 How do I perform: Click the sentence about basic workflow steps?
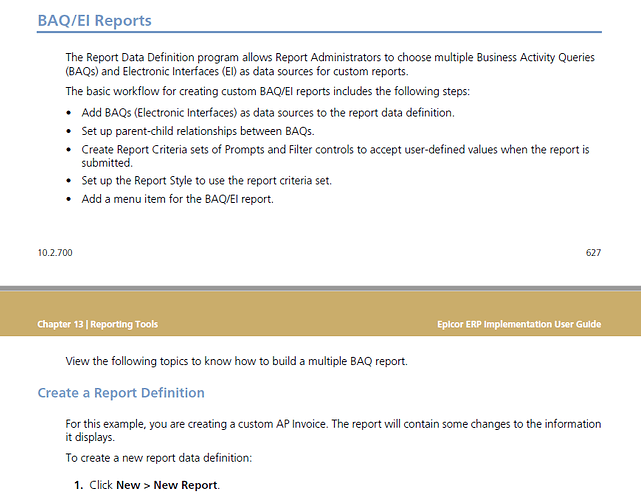pos(268,91)
